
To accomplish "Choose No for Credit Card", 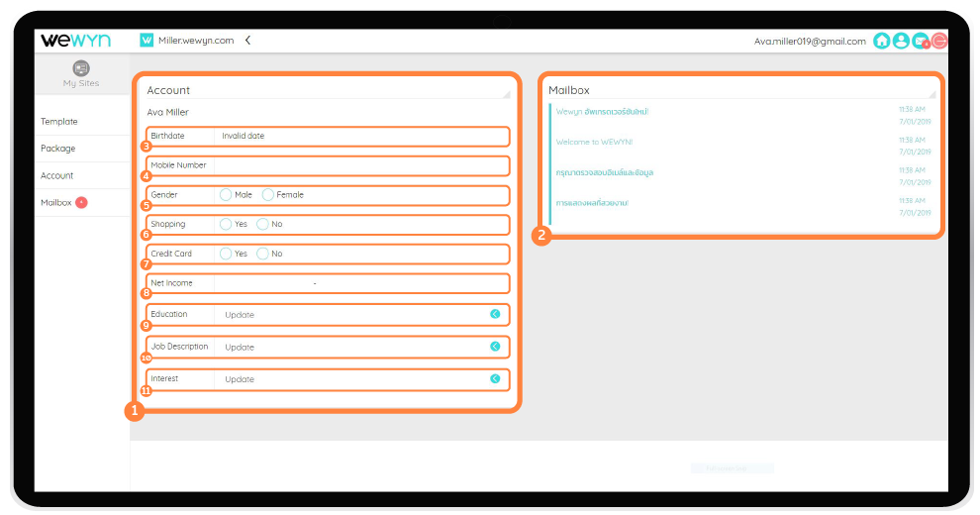I will tap(262, 254).
